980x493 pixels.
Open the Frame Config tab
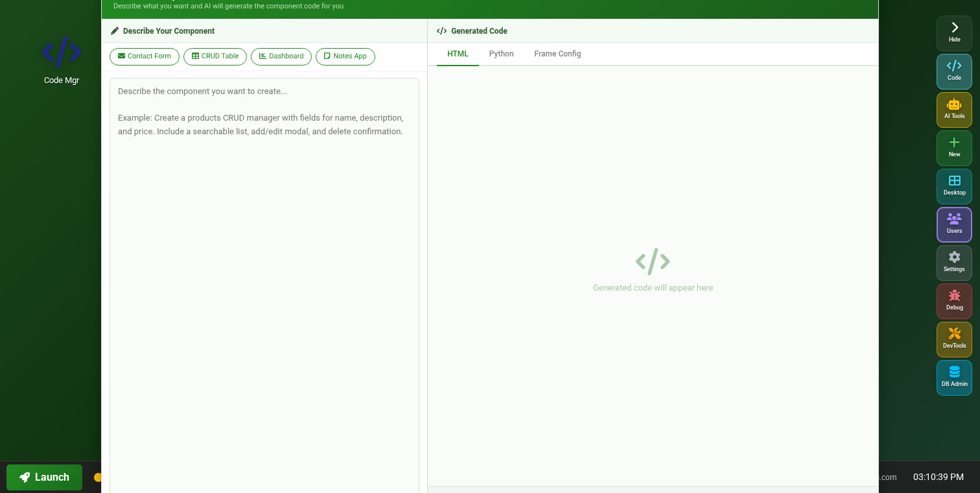pyautogui.click(x=557, y=54)
